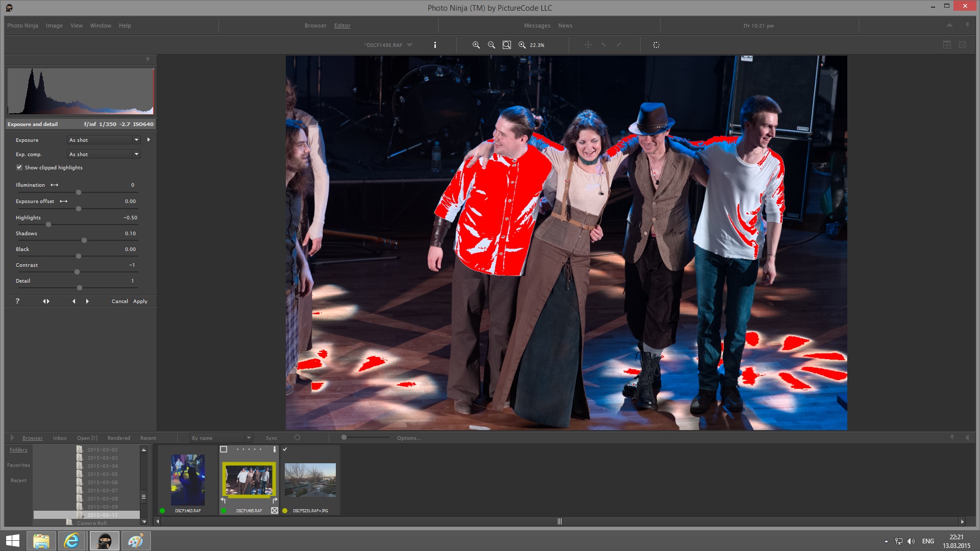Click the Shadows slider handle

click(x=84, y=240)
